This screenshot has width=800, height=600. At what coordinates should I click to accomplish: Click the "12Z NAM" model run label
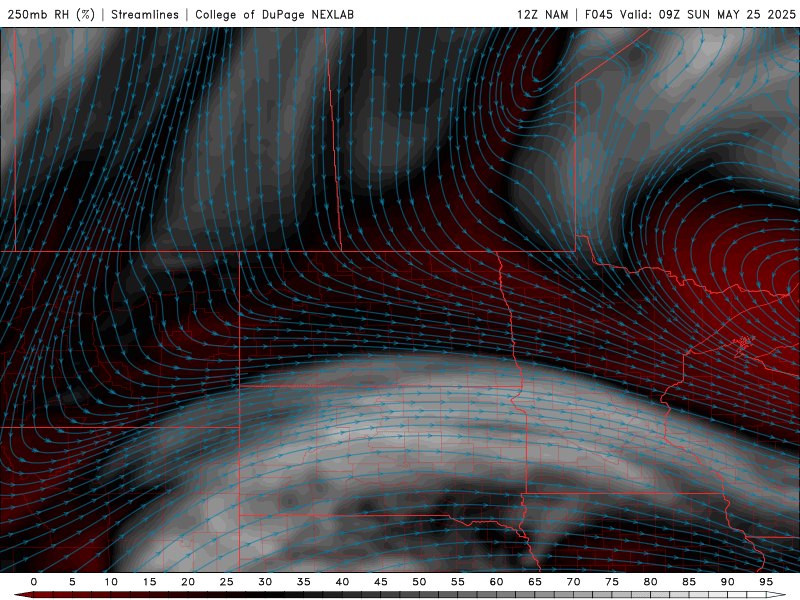[542, 15]
